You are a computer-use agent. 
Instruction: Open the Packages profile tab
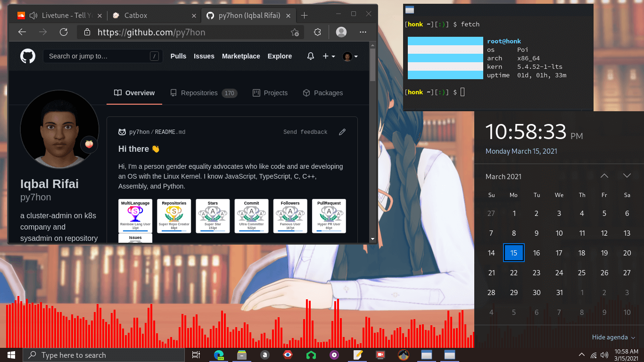(x=323, y=93)
